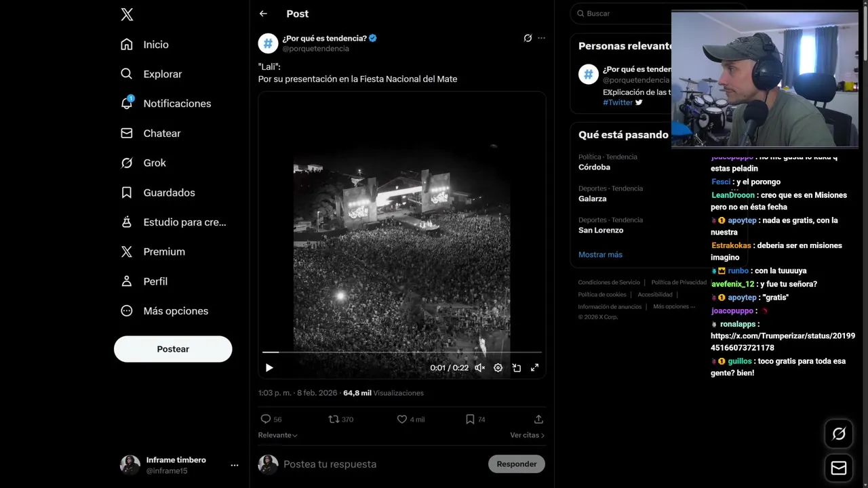This screenshot has height=488, width=868.
Task: Open the post's three-dot more menu
Action: [541, 38]
